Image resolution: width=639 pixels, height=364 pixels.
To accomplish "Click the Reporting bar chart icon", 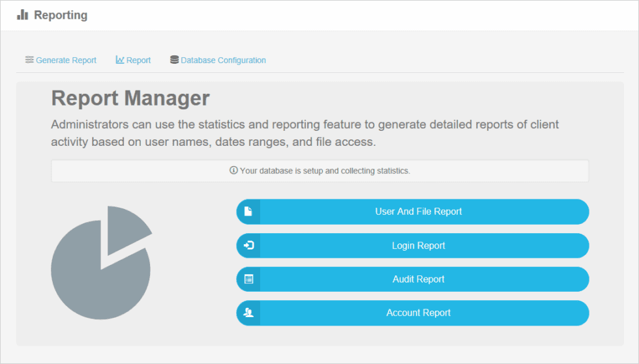I will pyautogui.click(x=22, y=15).
